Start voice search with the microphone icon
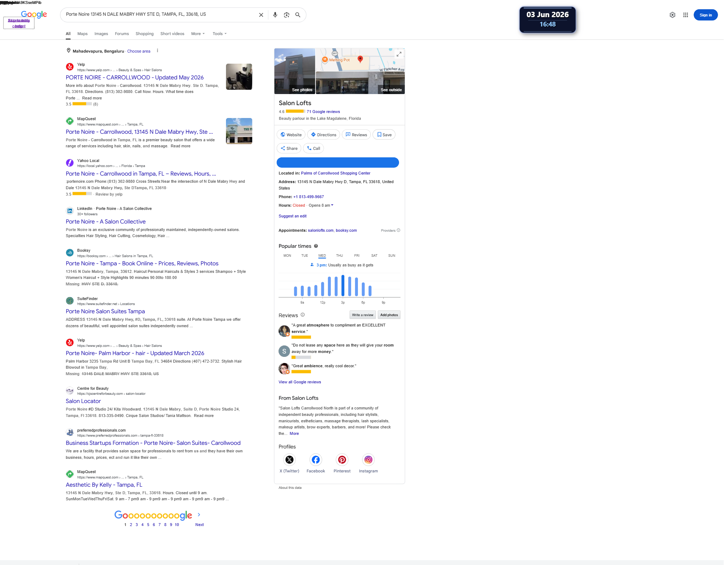The width and height of the screenshot is (728, 565). [275, 15]
